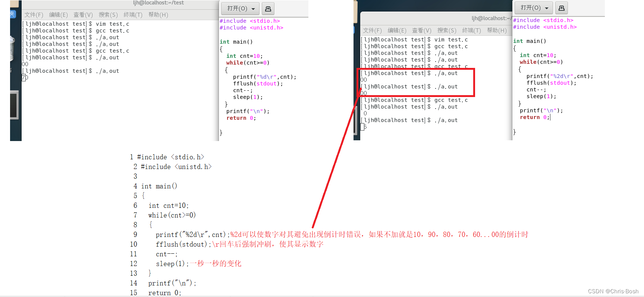
Task: Click 'cnt--;' in left editor
Action: click(243, 90)
